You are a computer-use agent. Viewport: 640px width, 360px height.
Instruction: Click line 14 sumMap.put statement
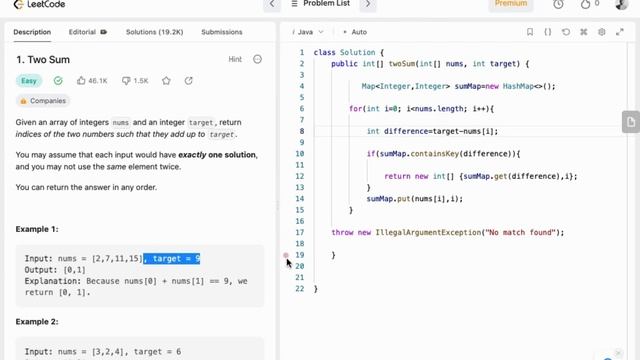tap(415, 199)
